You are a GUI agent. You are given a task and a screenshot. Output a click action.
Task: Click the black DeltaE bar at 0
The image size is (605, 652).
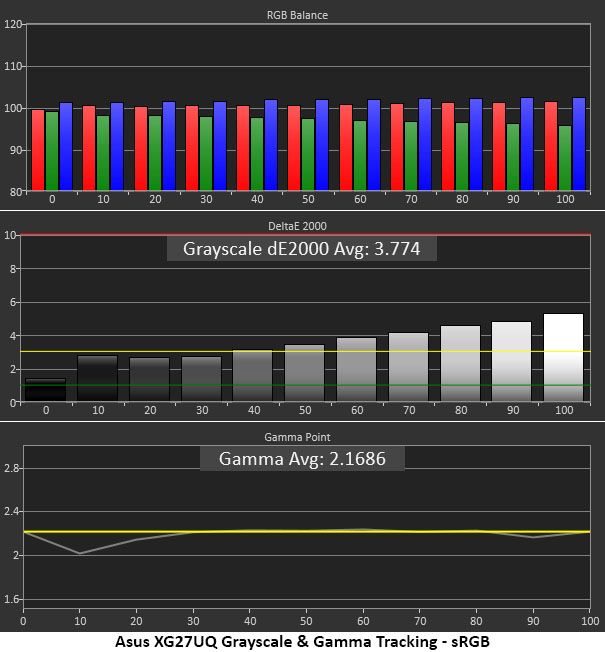(45, 390)
